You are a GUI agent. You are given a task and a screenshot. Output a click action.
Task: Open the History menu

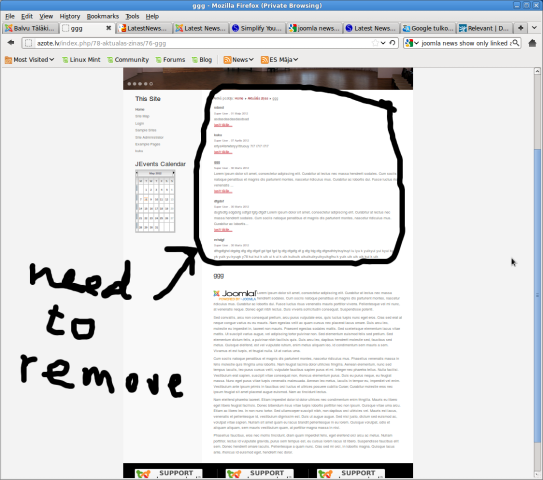click(x=70, y=16)
